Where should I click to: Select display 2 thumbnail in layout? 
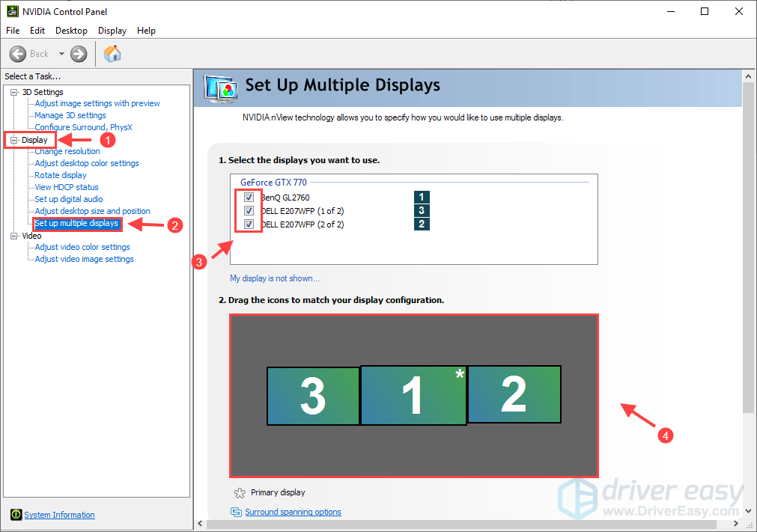click(x=514, y=394)
